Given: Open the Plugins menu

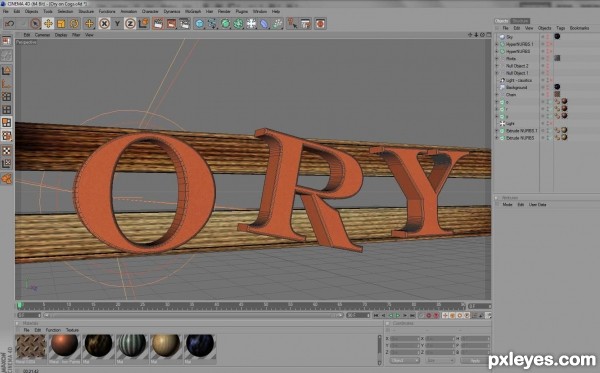Looking at the screenshot, I should tap(241, 11).
